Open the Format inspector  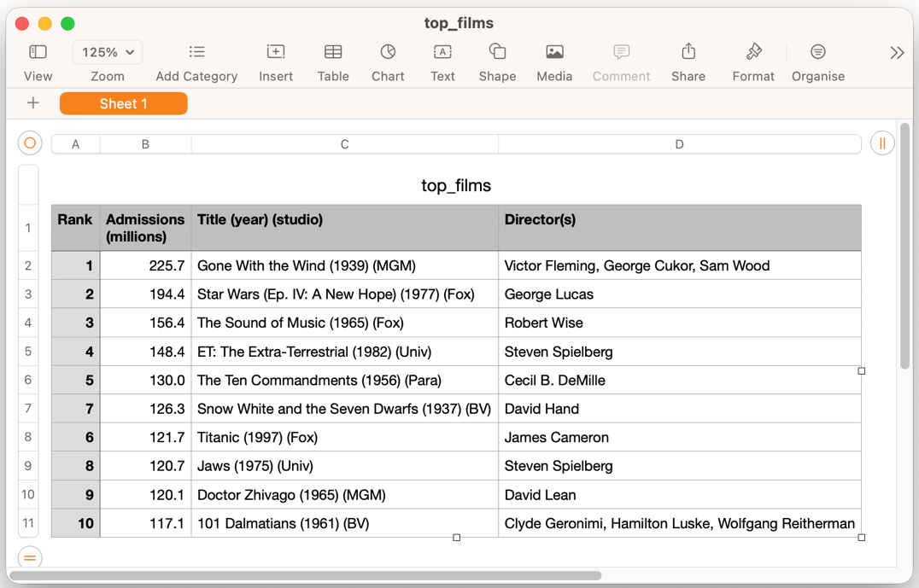tap(753, 62)
